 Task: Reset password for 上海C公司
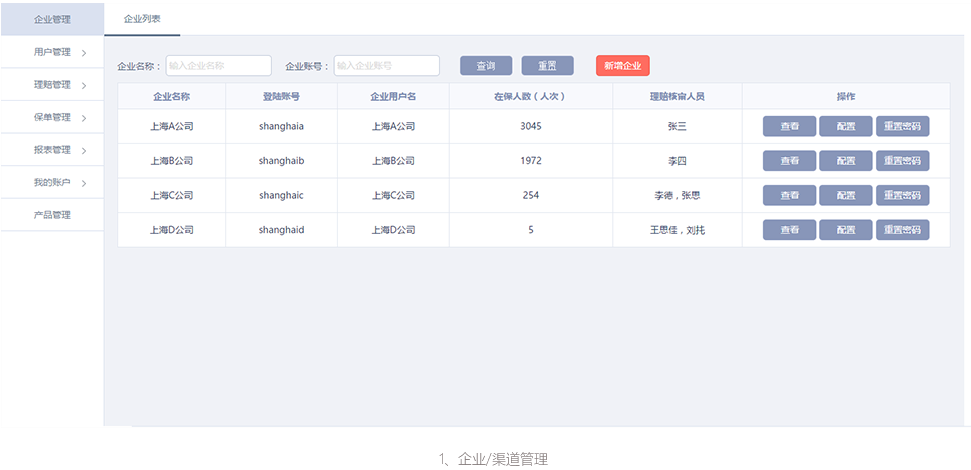[902, 195]
